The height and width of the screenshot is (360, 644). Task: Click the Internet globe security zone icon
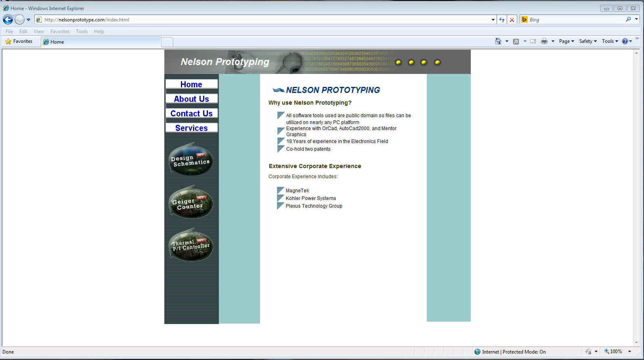tap(477, 352)
